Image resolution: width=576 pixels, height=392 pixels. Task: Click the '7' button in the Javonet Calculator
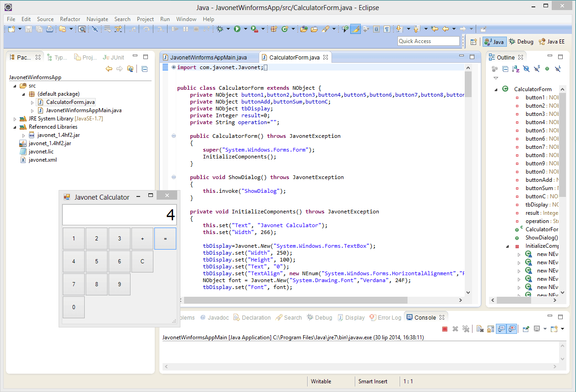point(74,284)
